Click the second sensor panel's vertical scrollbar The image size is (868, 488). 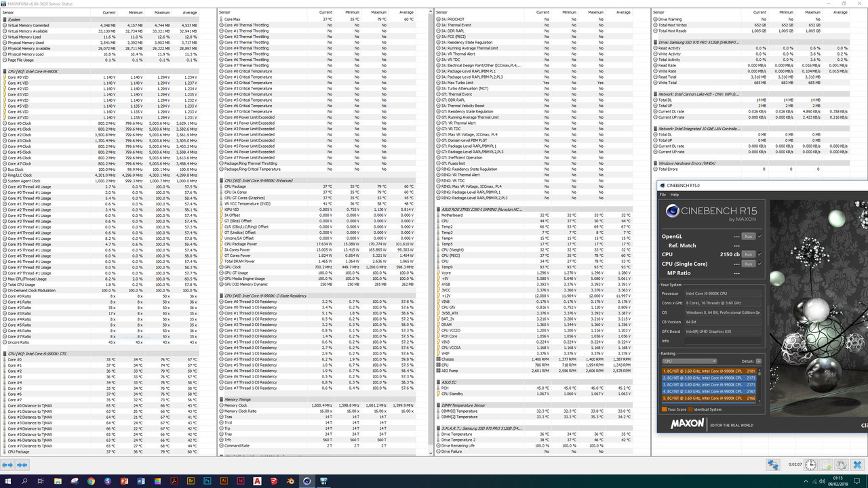pyautogui.click(x=431, y=230)
